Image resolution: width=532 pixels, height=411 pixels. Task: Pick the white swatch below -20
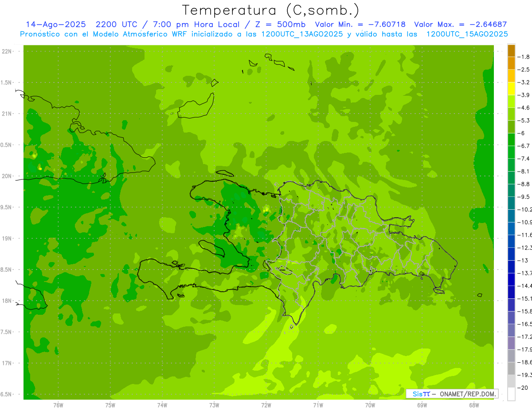[511, 394]
